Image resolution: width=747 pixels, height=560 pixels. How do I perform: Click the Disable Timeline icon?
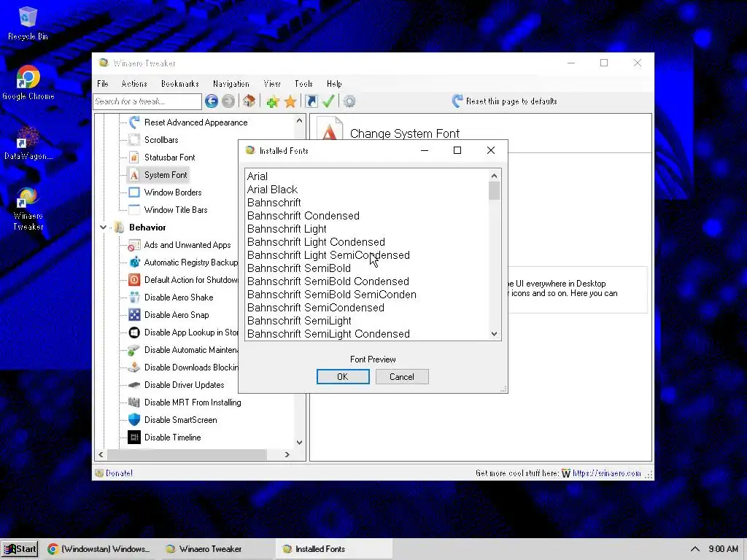point(134,437)
